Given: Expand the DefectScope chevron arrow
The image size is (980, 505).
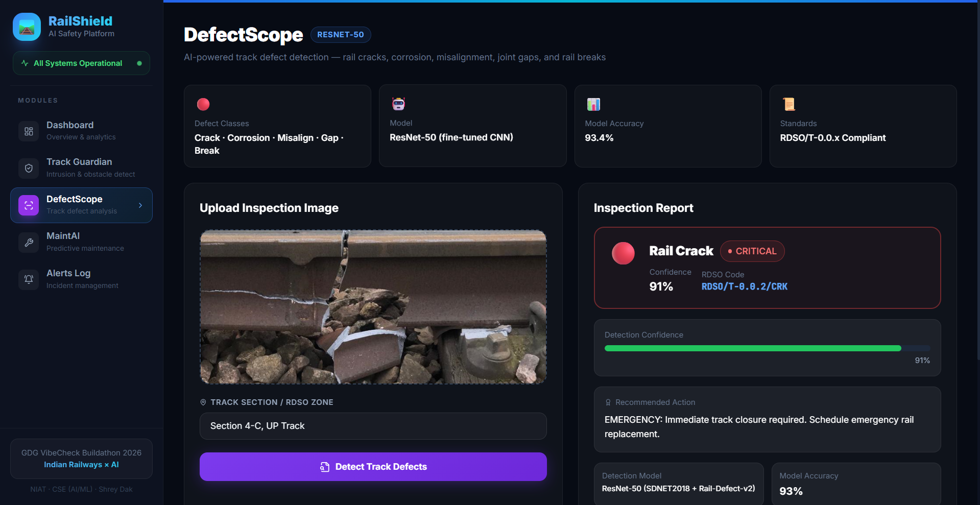Looking at the screenshot, I should click(x=140, y=205).
